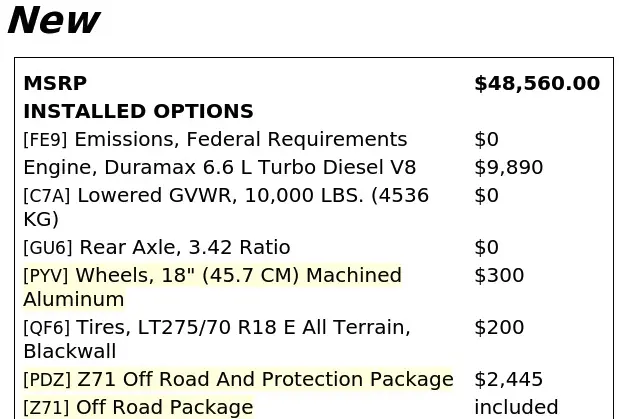Click the "New" heading text
619x419 pixels.
(54, 21)
